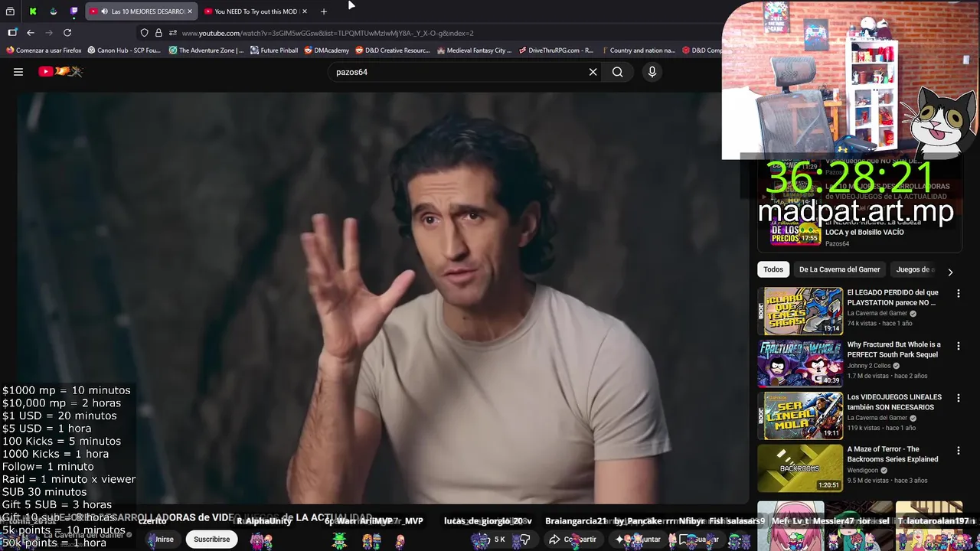Open 'Medieval Fantasy City' bookmark
980x551 pixels.
pos(474,51)
